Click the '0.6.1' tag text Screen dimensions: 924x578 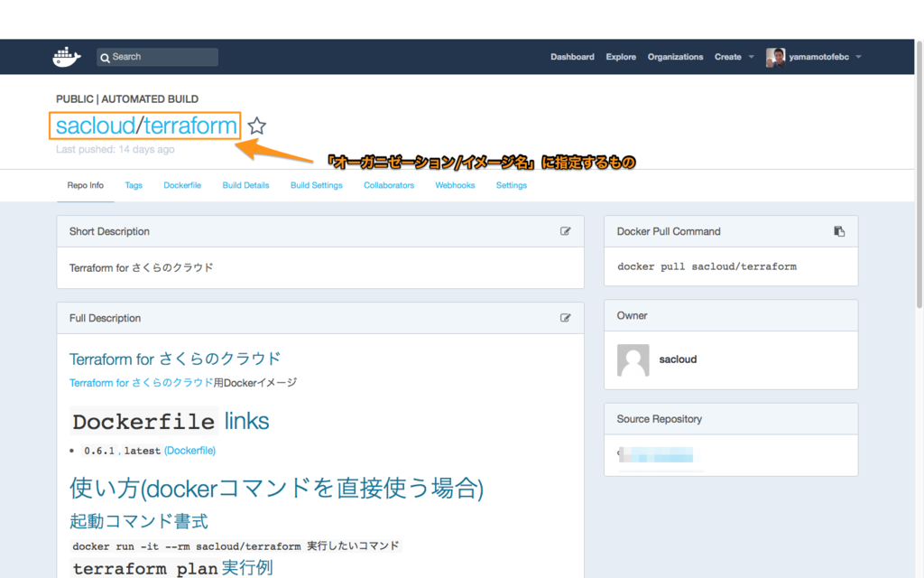click(x=99, y=451)
